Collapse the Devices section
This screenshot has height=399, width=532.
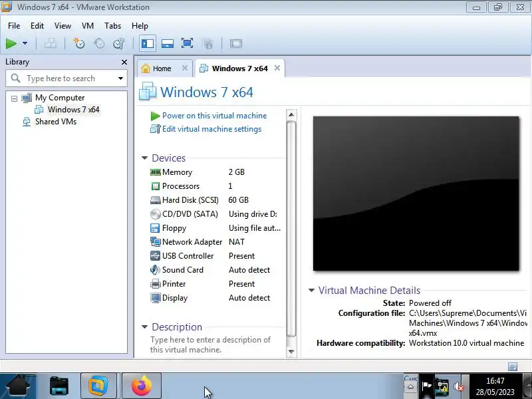(144, 158)
